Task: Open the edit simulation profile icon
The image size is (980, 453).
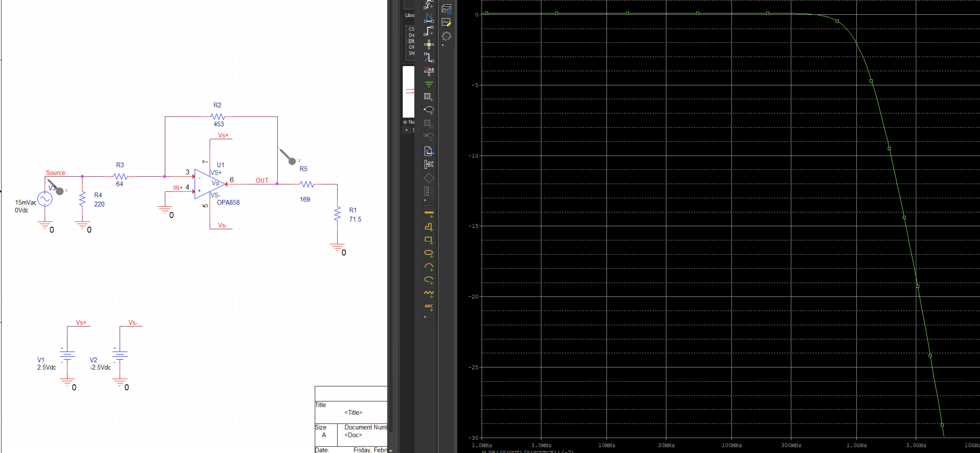Action: click(x=447, y=22)
